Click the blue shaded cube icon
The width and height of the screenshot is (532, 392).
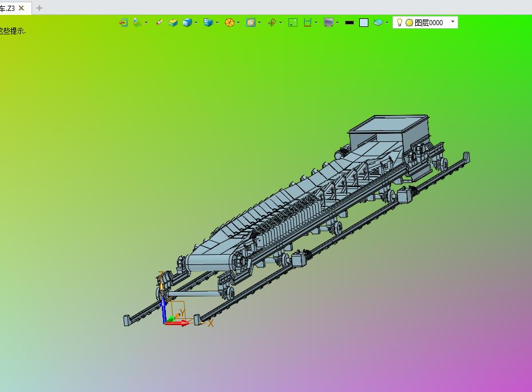pos(187,22)
